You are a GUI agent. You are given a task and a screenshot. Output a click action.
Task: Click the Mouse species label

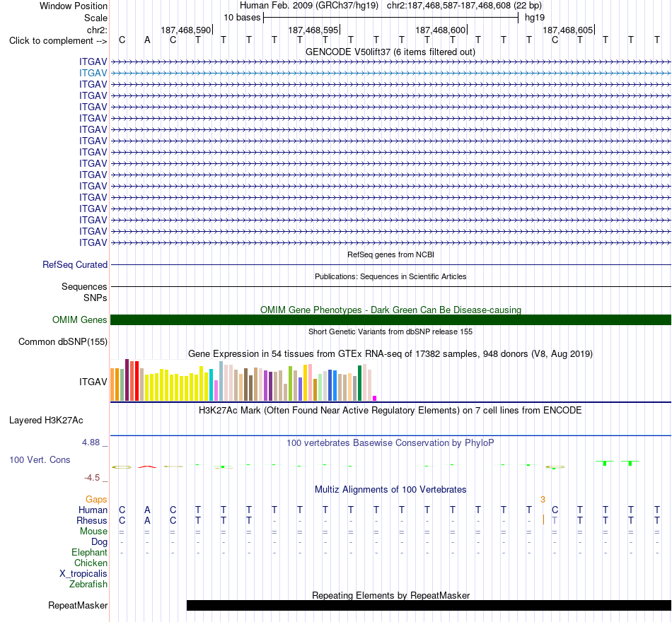(93, 532)
